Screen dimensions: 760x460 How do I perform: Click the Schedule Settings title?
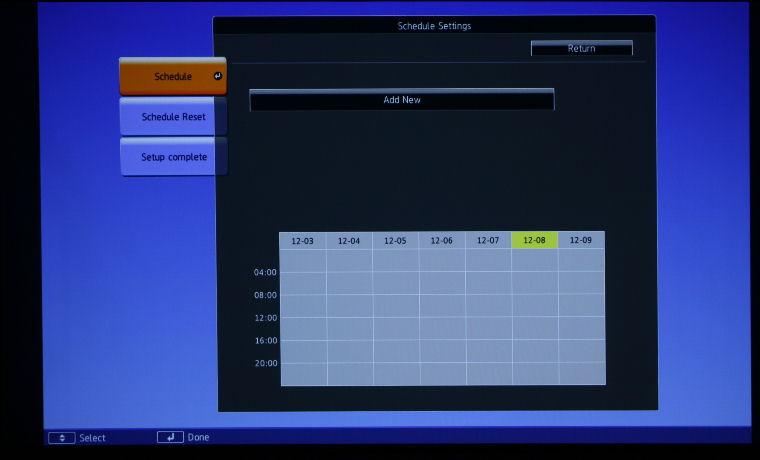pyautogui.click(x=434, y=26)
